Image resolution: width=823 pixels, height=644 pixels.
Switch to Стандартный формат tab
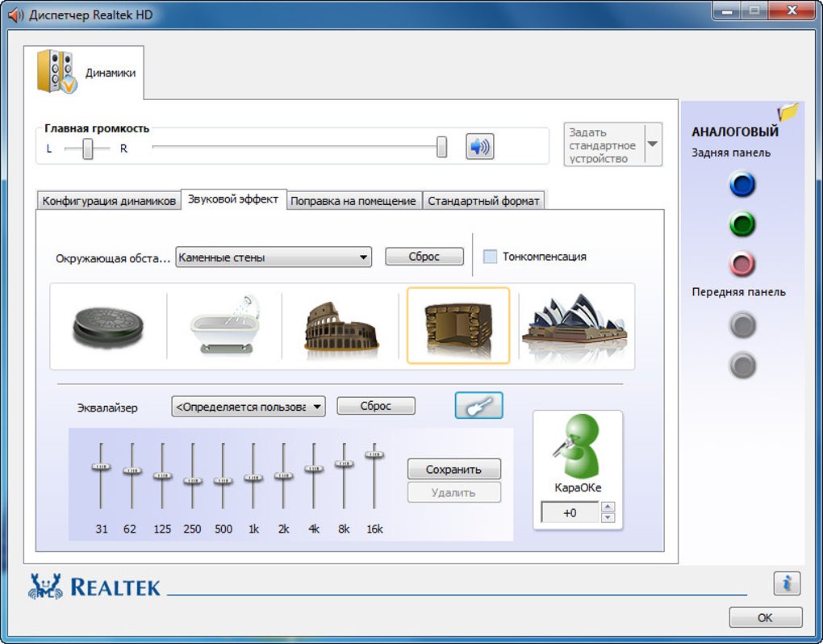(483, 201)
